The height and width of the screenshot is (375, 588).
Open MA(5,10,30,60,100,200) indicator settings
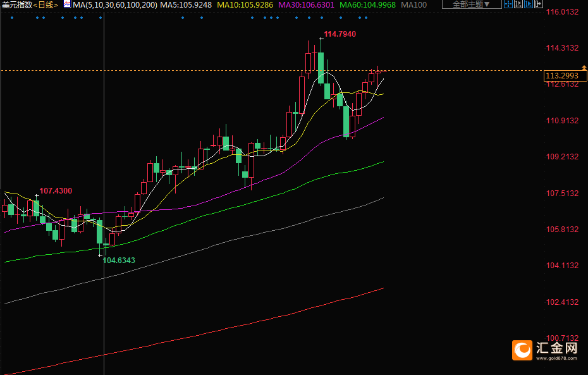tap(114, 5)
